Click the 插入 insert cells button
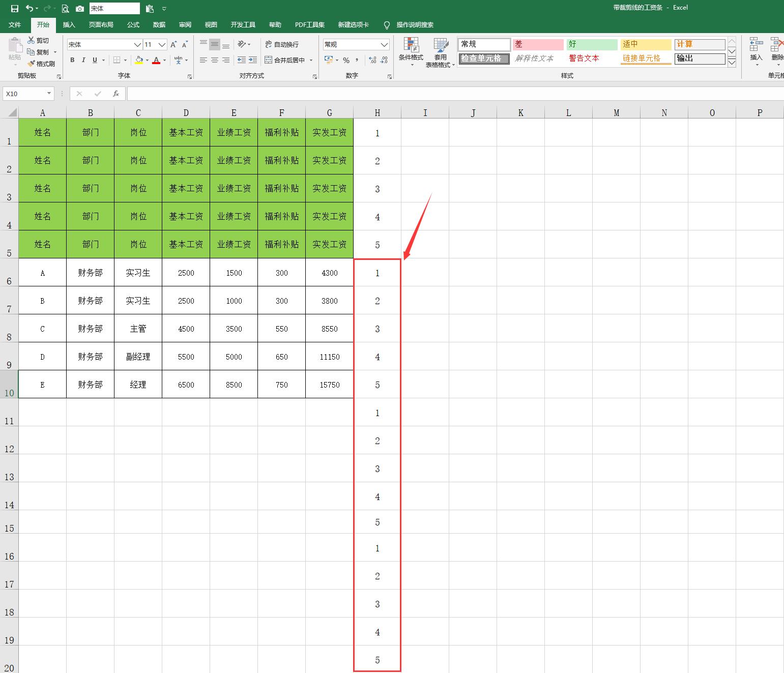784x673 pixels. coord(756,52)
